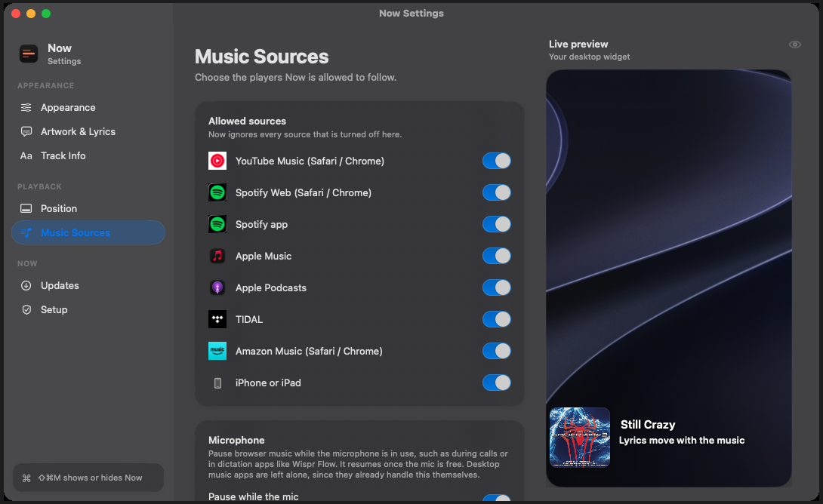
Task: Disable the TIDAL source toggle
Action: (x=497, y=319)
